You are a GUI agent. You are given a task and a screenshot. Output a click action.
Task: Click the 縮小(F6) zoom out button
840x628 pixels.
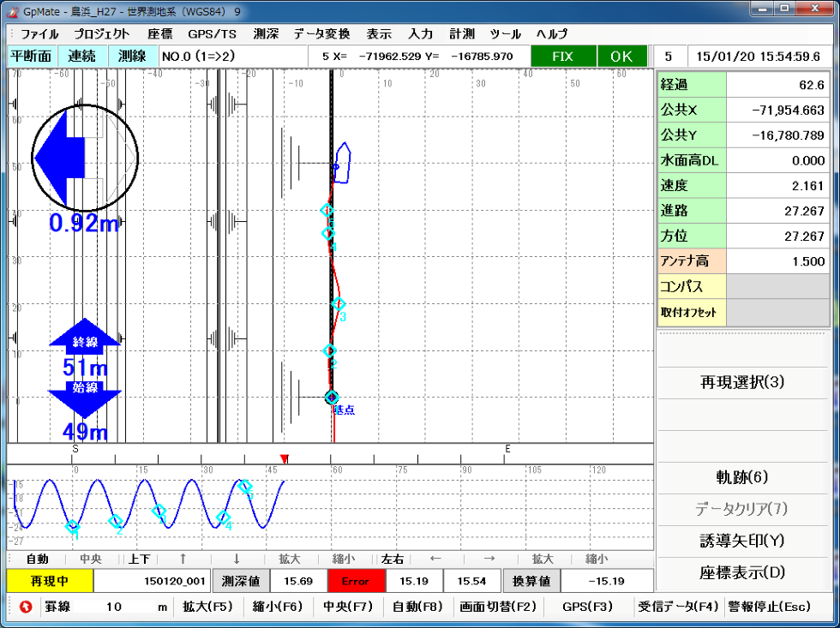point(277,607)
